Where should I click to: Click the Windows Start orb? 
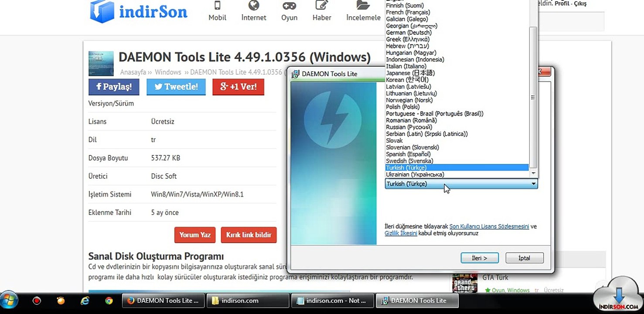point(10,300)
